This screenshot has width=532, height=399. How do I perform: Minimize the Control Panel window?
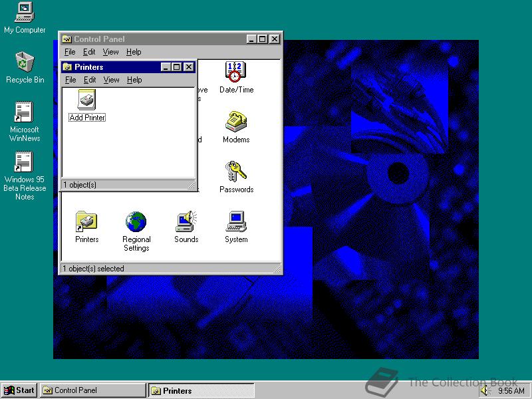[x=251, y=39]
